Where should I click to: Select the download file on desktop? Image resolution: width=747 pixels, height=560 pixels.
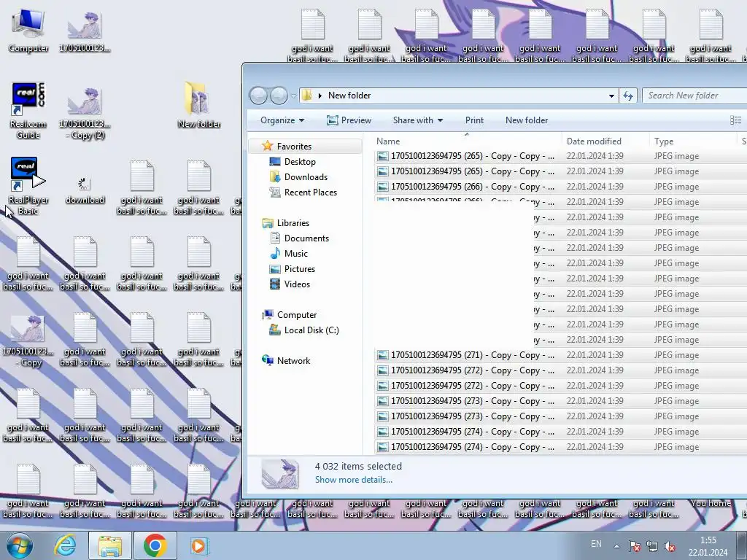pyautogui.click(x=85, y=190)
